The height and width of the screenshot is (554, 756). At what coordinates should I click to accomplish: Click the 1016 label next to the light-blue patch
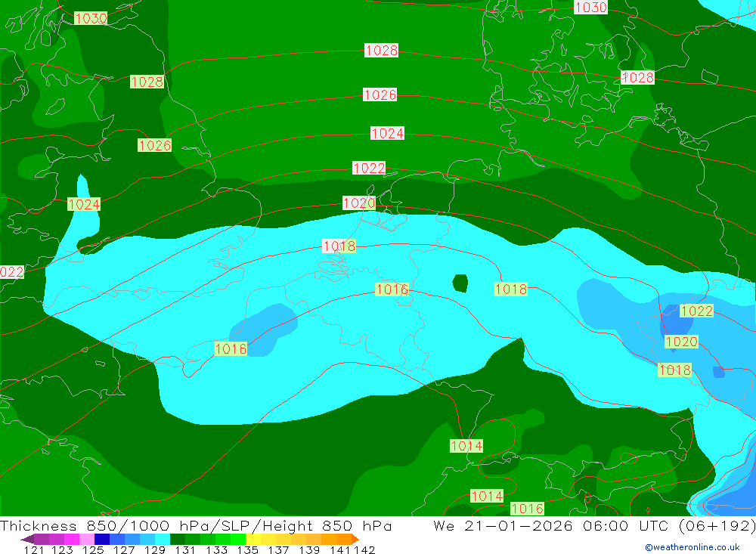click(x=231, y=348)
